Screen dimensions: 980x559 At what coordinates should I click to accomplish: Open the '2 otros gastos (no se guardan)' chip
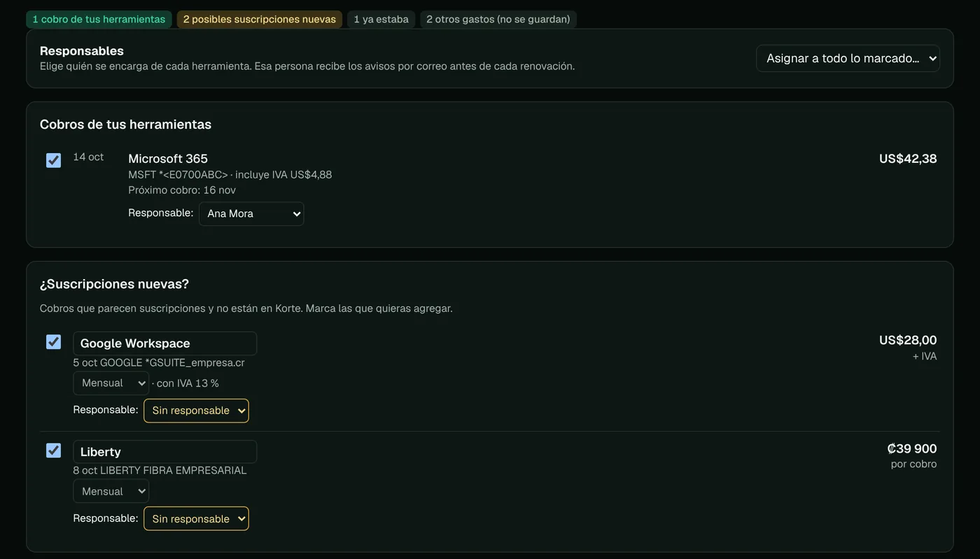[498, 19]
